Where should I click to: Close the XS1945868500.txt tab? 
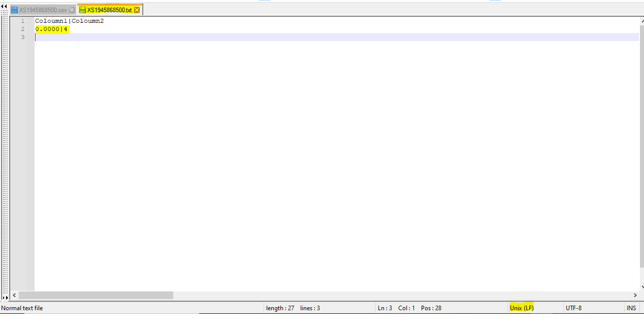point(137,10)
